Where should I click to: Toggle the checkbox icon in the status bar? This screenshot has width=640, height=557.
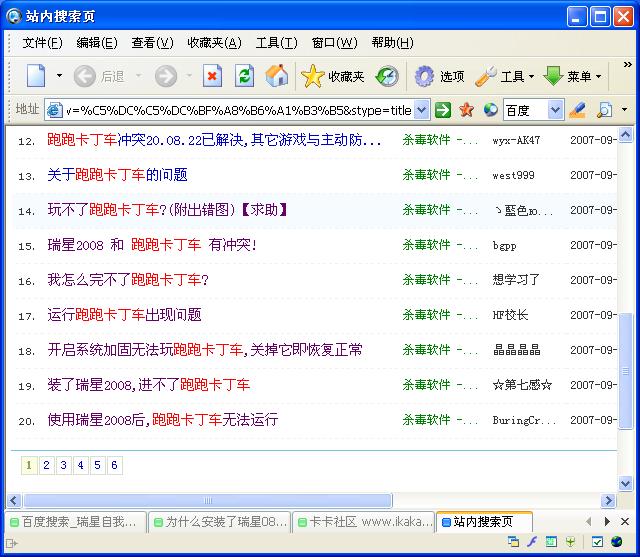pyautogui.click(x=597, y=542)
